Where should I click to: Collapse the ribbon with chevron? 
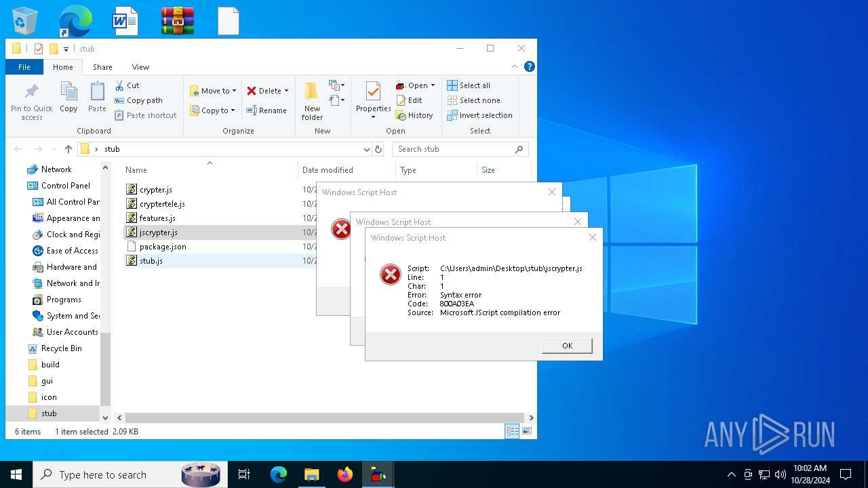[x=515, y=66]
